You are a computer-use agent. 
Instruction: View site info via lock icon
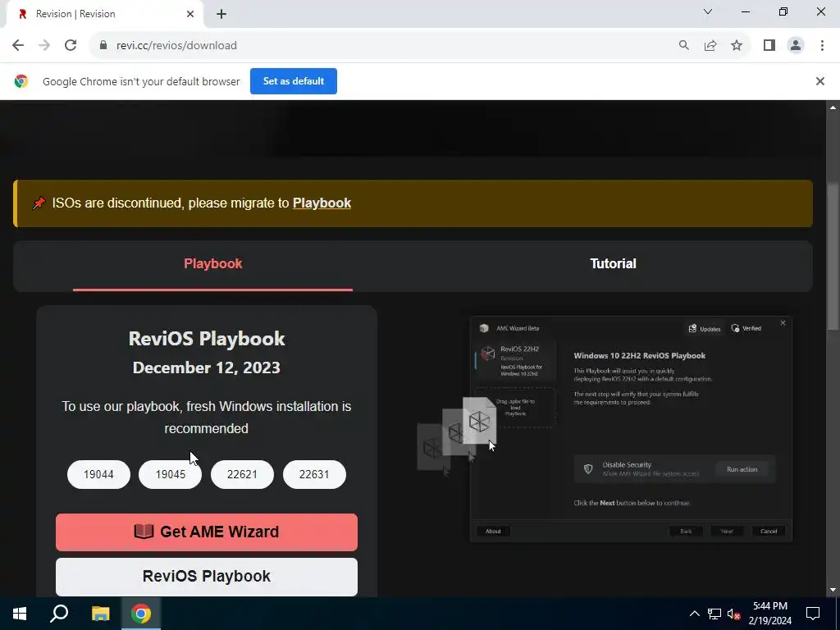tap(103, 46)
